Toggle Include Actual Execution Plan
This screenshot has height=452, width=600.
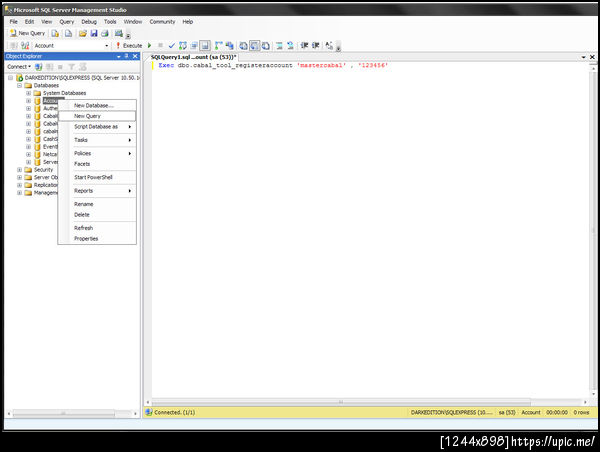tap(218, 46)
